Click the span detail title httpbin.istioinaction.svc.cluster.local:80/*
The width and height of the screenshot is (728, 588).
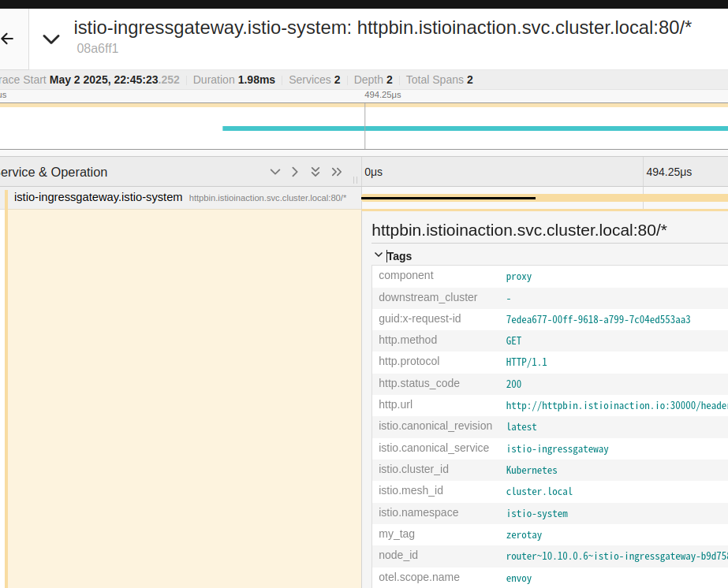519,230
